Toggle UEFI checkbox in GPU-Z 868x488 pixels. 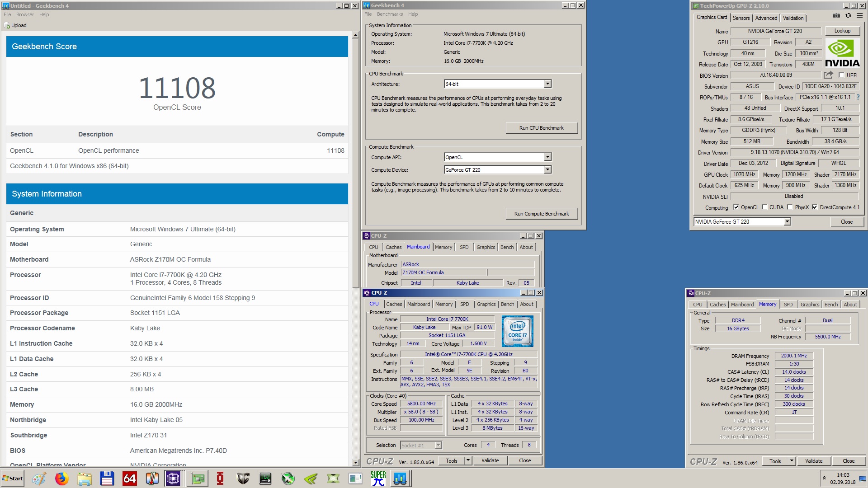[841, 75]
